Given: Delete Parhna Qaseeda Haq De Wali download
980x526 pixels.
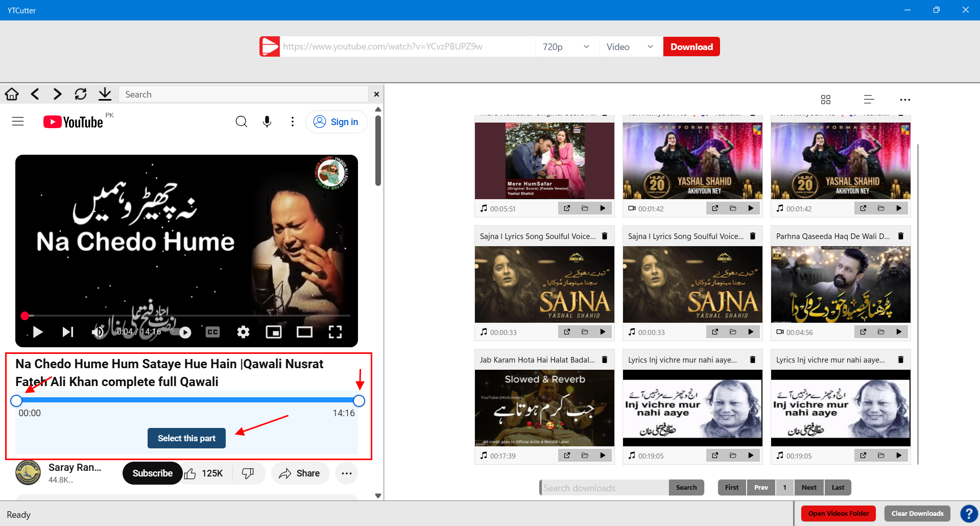Looking at the screenshot, I should point(901,236).
